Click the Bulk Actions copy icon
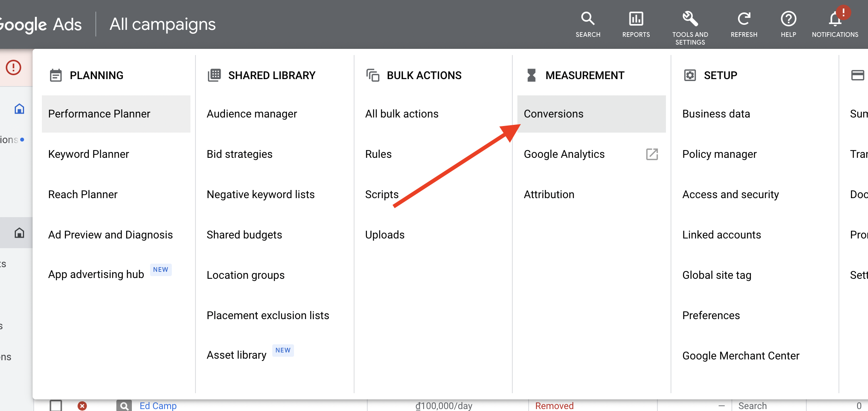 (x=373, y=75)
